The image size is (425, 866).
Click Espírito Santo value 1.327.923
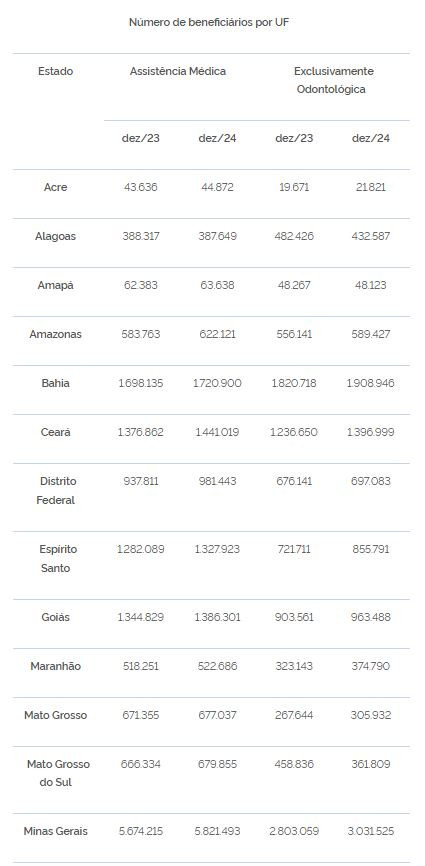point(217,550)
